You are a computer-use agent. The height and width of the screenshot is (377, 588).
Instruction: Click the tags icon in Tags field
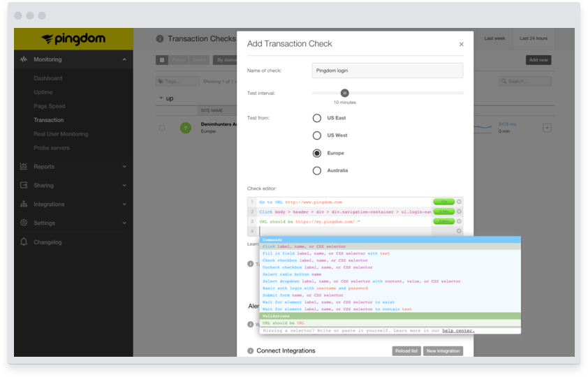(x=161, y=81)
